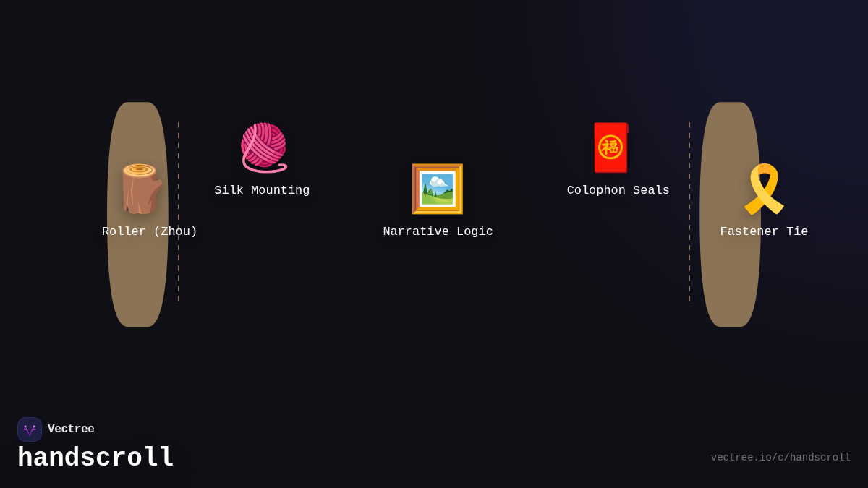Viewport: 868px width, 488px height.
Task: Click the gold 福 emblem on envelope
Action: 610,147
